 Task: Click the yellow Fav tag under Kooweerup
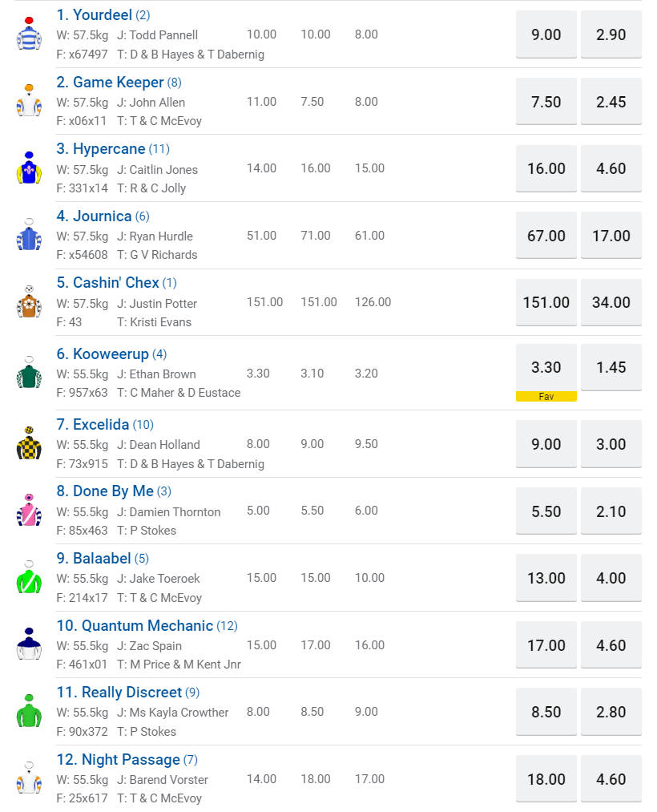(546, 396)
